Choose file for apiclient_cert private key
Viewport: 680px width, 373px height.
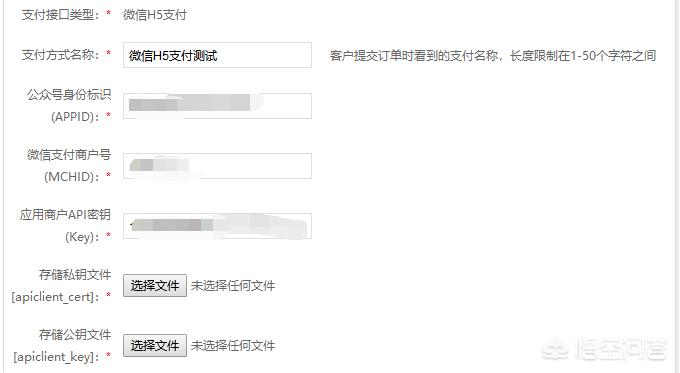[155, 285]
